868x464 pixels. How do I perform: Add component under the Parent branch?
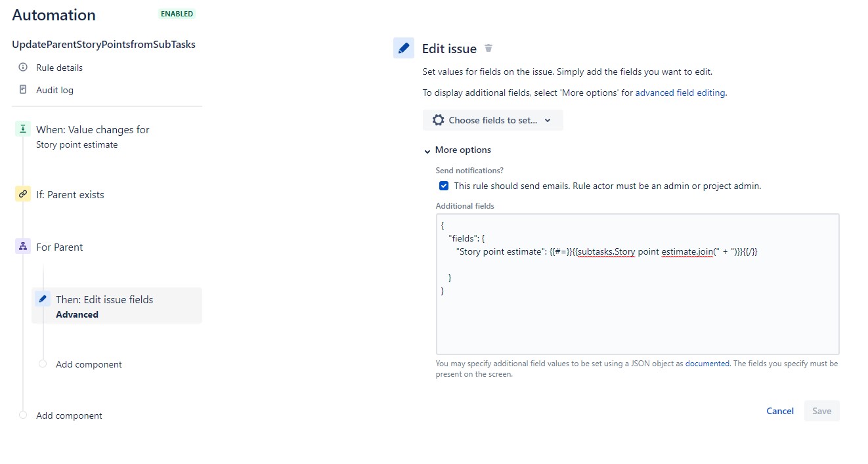(x=89, y=364)
